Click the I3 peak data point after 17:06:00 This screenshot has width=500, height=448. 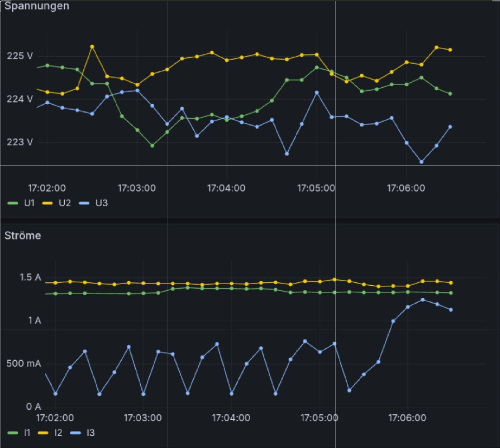[423, 300]
